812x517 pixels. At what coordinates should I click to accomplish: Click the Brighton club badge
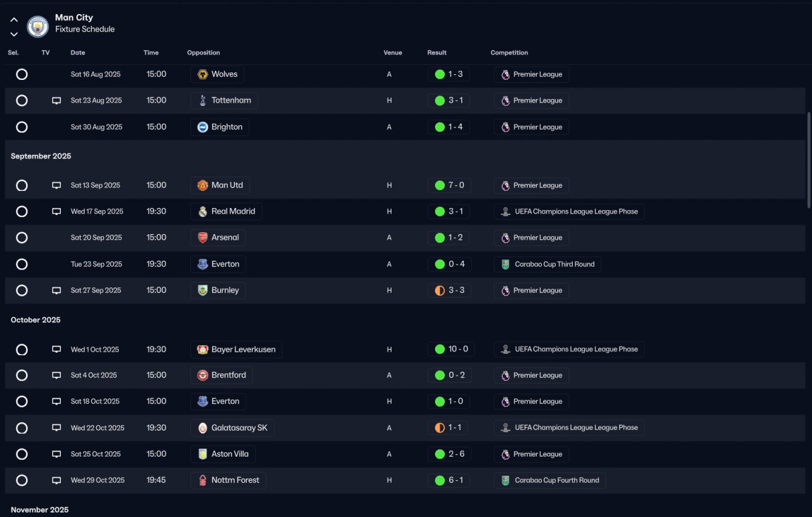tap(203, 127)
